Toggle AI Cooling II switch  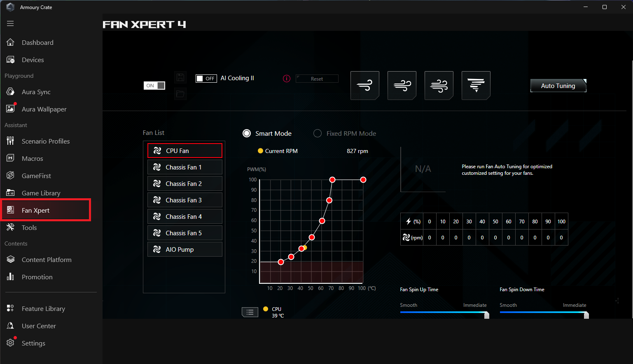(x=206, y=79)
